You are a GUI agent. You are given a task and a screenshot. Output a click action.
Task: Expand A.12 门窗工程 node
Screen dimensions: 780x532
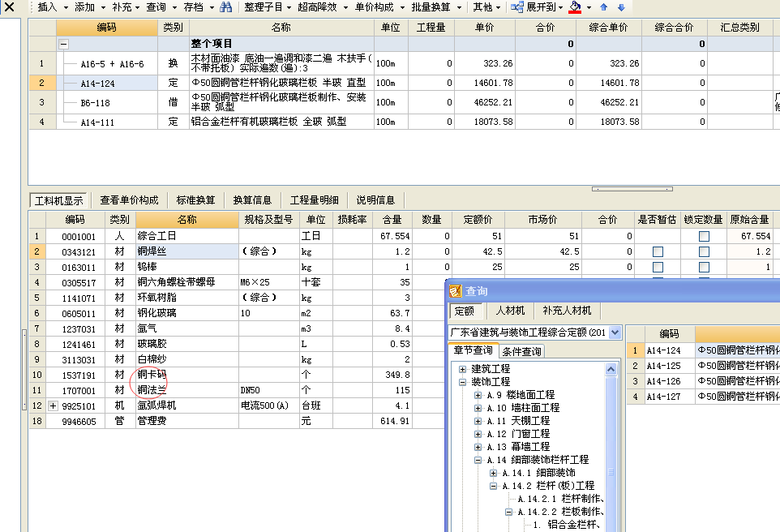tap(478, 434)
